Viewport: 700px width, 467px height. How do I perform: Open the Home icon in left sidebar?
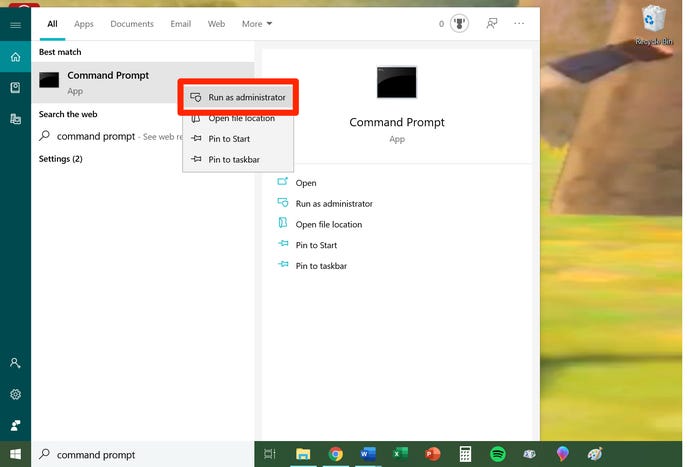15,57
